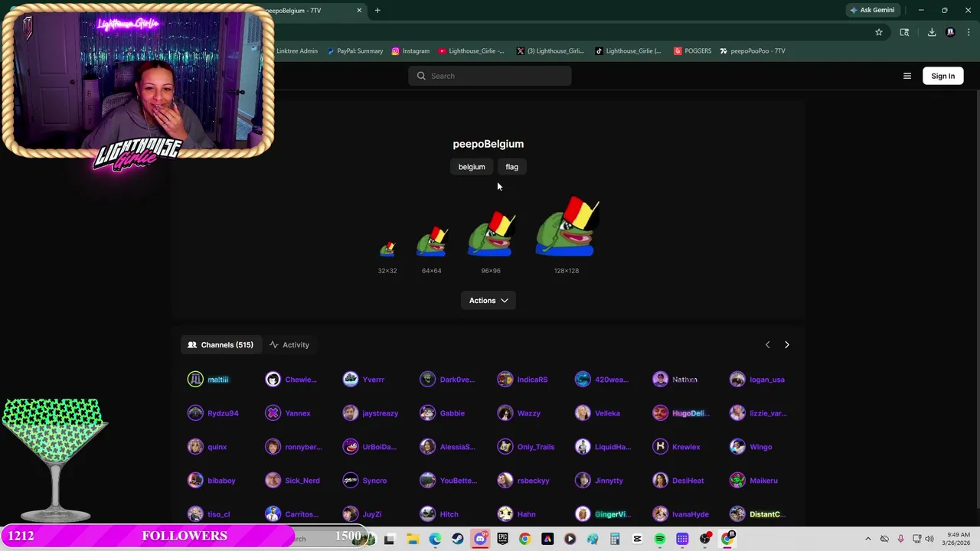Close the peepoBelgium - 7TV tab
This screenshot has height=551, width=980.
pyautogui.click(x=359, y=10)
